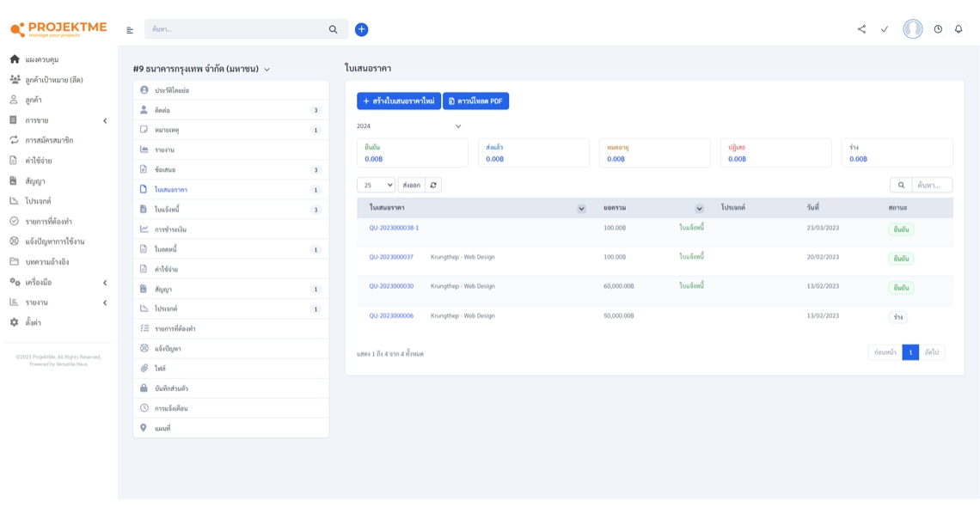Select ใบแจ้งหนี้ tab in customer menu
980x513 pixels.
click(167, 210)
